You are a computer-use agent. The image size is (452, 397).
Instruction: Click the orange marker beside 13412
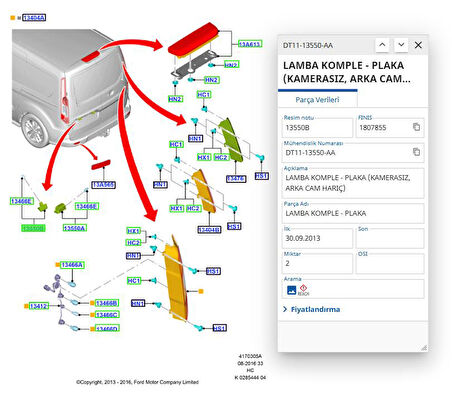tap(26, 306)
